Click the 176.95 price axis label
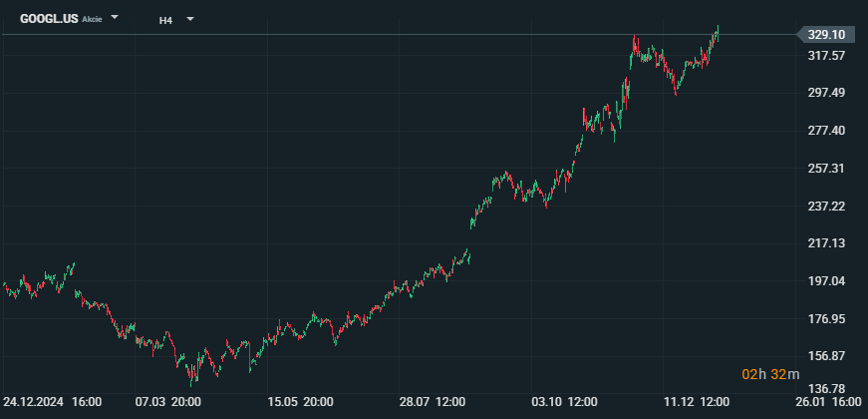 tap(826, 319)
